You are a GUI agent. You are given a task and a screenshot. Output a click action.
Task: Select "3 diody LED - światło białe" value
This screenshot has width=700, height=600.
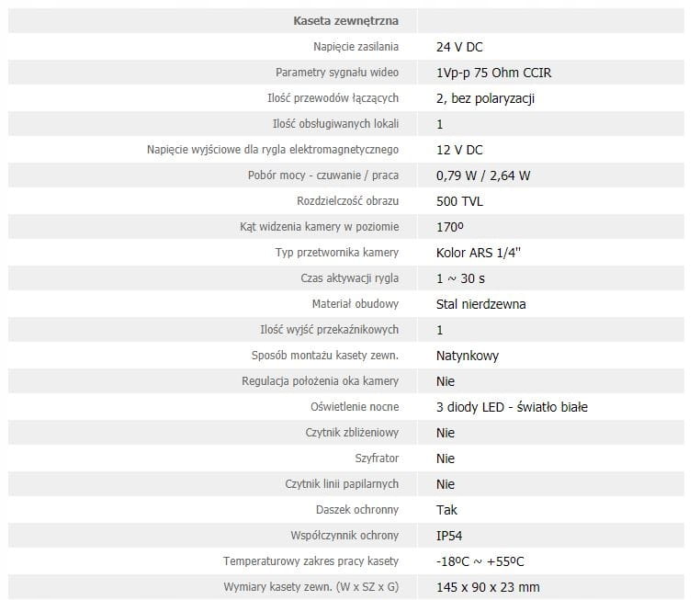pos(512,406)
